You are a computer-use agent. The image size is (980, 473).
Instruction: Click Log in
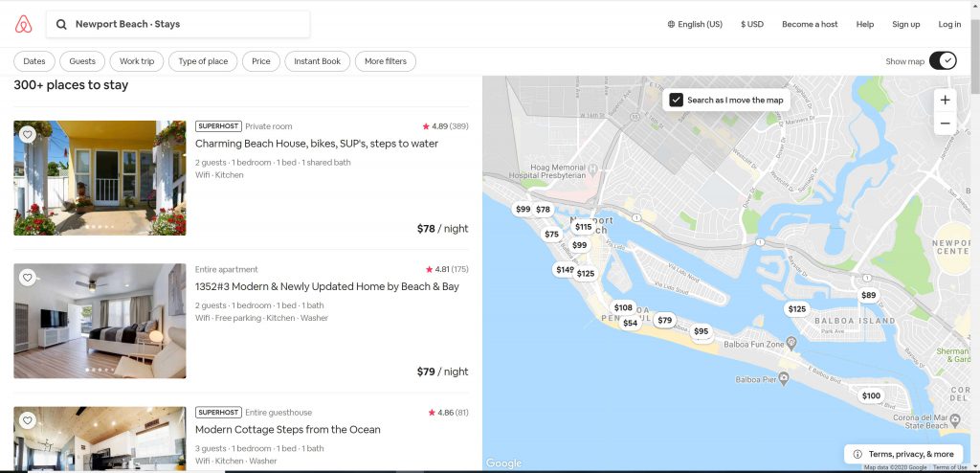pyautogui.click(x=949, y=24)
